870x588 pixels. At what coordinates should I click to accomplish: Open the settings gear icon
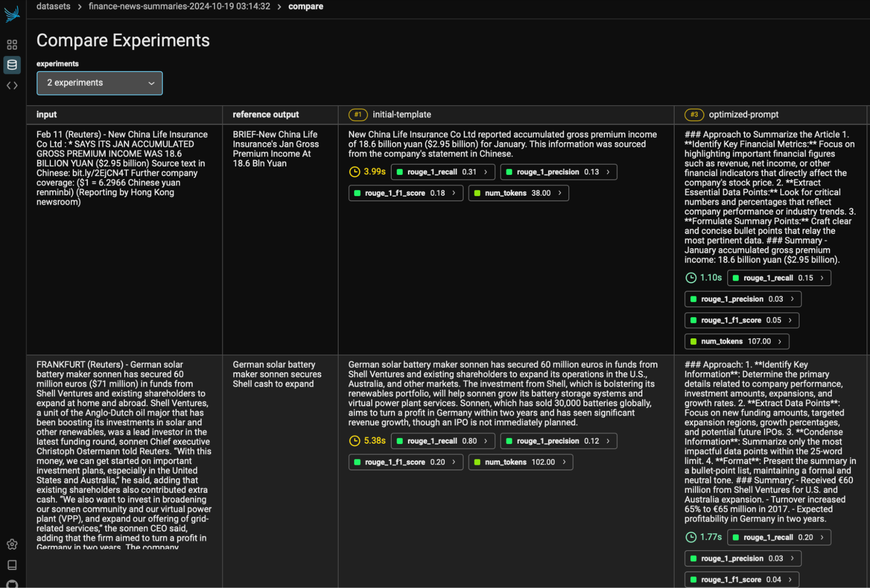[12, 544]
